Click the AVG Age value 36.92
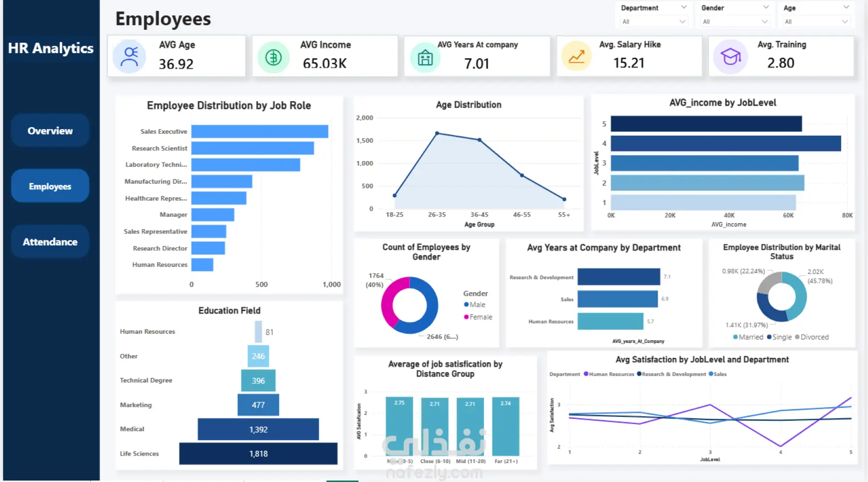This screenshot has height=482, width=868. click(x=176, y=64)
